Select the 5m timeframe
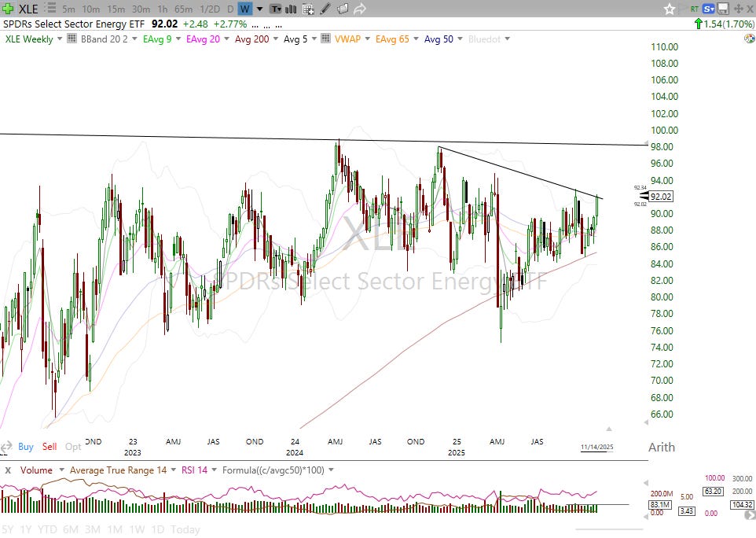Screen dimensions: 756x538 click(68, 9)
